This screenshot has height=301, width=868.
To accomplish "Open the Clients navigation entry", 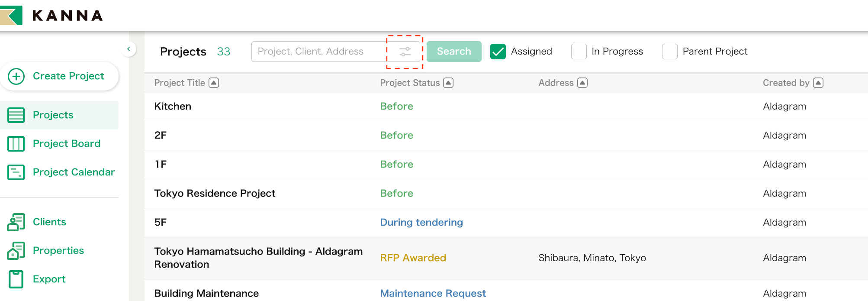I will [x=49, y=222].
